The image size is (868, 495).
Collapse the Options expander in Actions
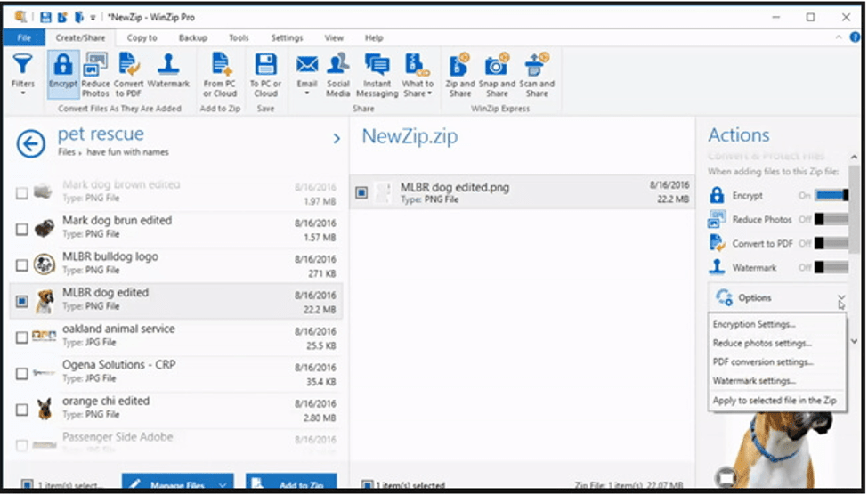[x=840, y=298]
